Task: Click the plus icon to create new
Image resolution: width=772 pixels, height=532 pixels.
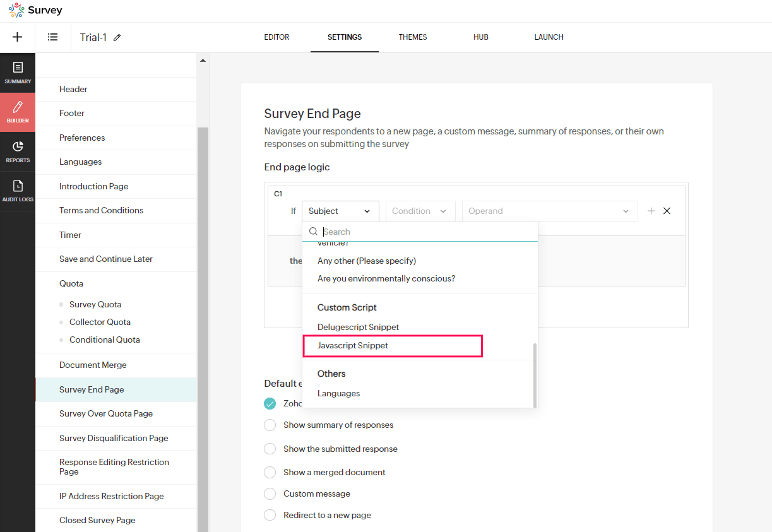Action: [17, 37]
